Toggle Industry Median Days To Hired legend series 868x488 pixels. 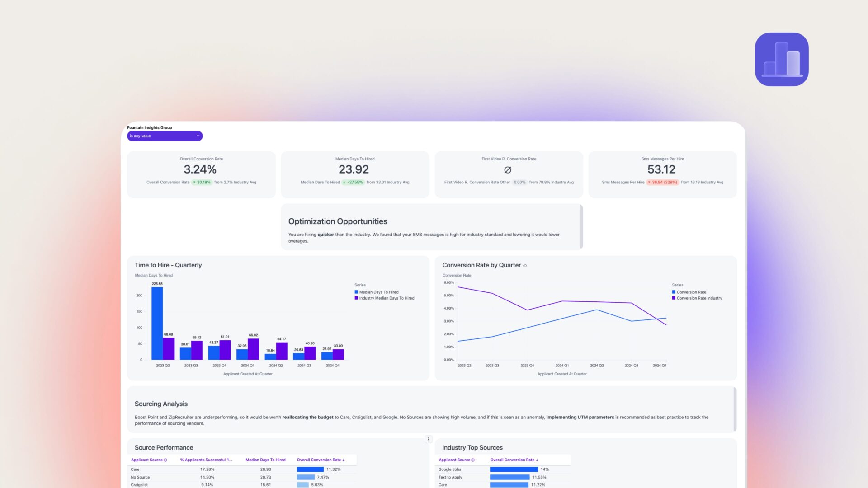(387, 298)
